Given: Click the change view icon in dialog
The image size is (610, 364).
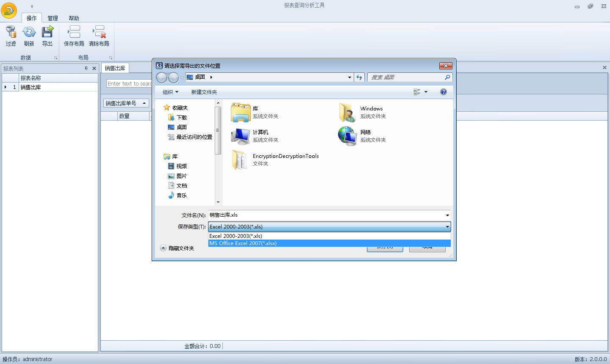Looking at the screenshot, I should click(417, 92).
